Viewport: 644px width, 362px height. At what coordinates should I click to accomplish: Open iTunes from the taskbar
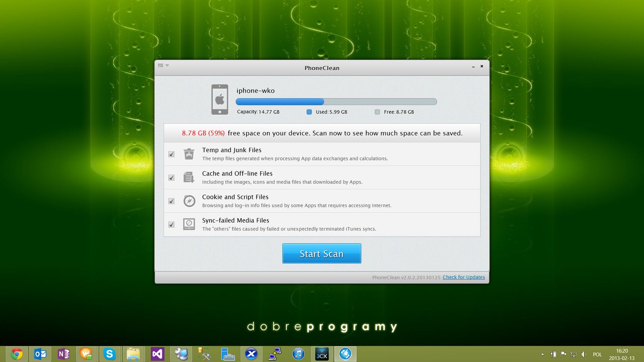pos(298,354)
